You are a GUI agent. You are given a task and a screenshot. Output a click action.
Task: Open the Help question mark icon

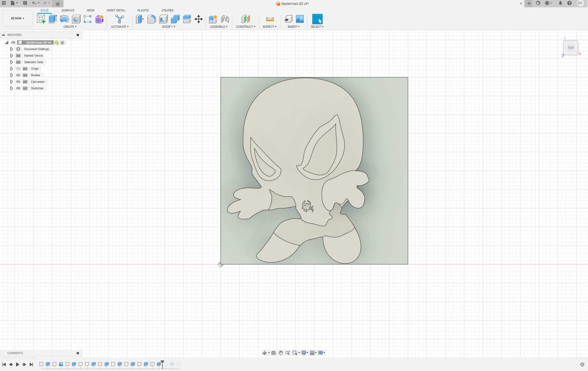[569, 3]
